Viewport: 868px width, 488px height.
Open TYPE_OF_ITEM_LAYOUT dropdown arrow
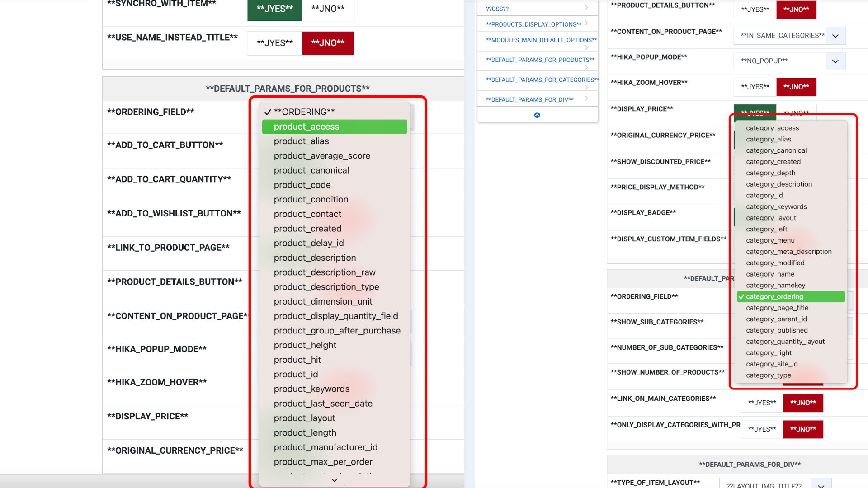[x=821, y=484]
